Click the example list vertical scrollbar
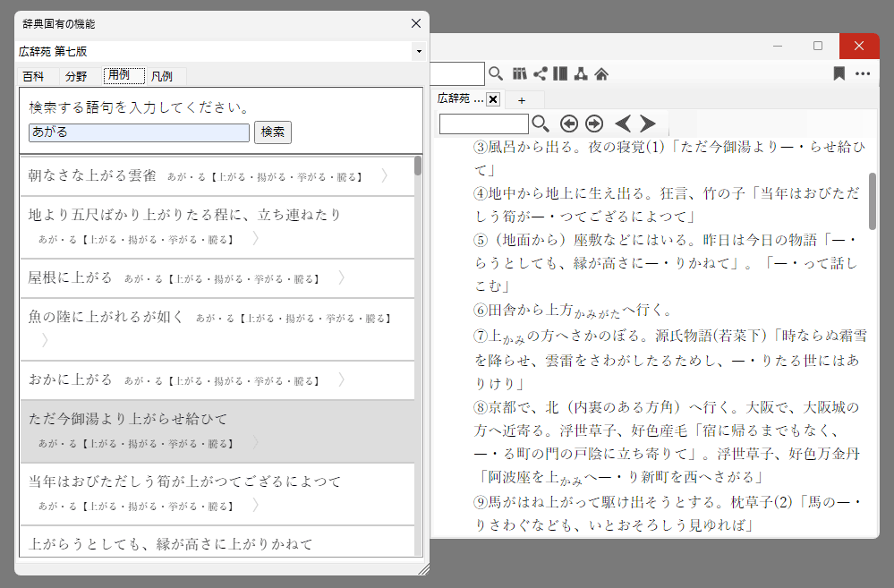This screenshot has width=894, height=588. [x=418, y=358]
